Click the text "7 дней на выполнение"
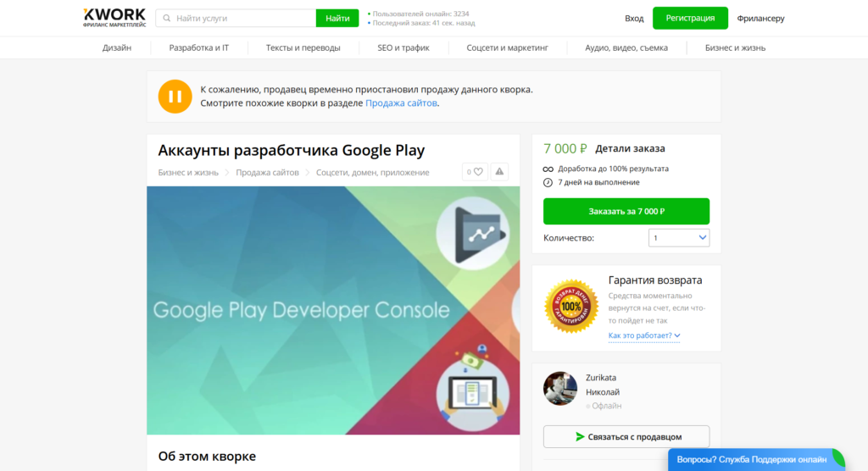The width and height of the screenshot is (868, 471). point(598,182)
